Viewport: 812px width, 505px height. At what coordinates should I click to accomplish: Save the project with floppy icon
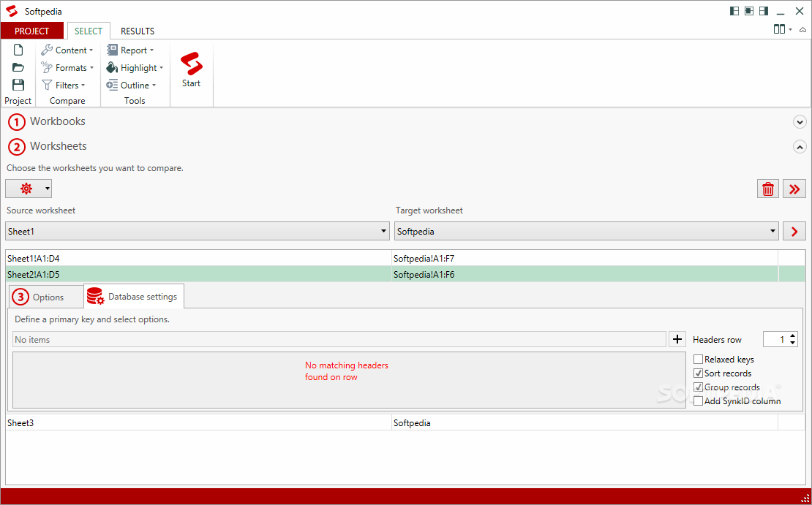point(18,85)
